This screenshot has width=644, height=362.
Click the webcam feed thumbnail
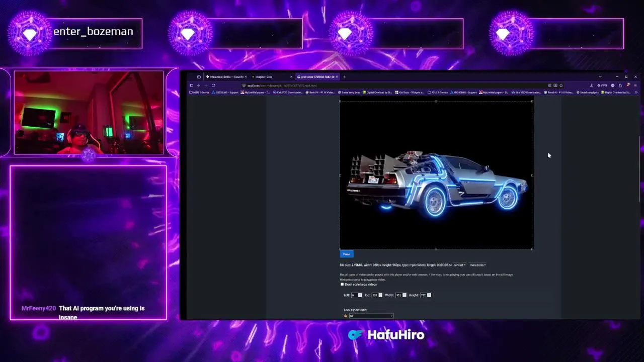[89, 113]
